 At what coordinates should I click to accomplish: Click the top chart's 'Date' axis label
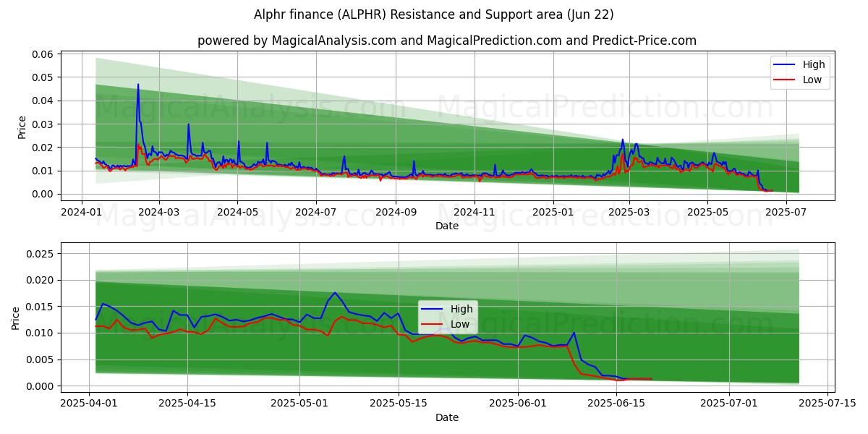tap(447, 226)
